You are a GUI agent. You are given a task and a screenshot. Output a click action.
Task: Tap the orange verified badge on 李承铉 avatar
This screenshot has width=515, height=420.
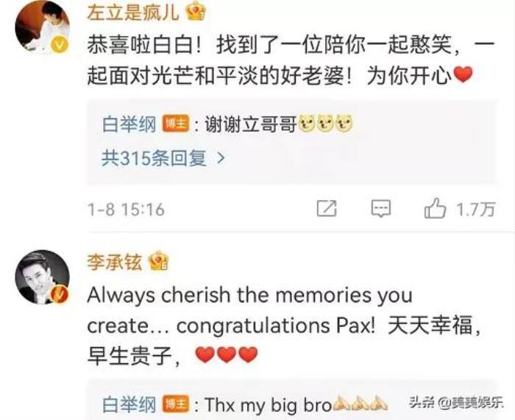[x=60, y=294]
